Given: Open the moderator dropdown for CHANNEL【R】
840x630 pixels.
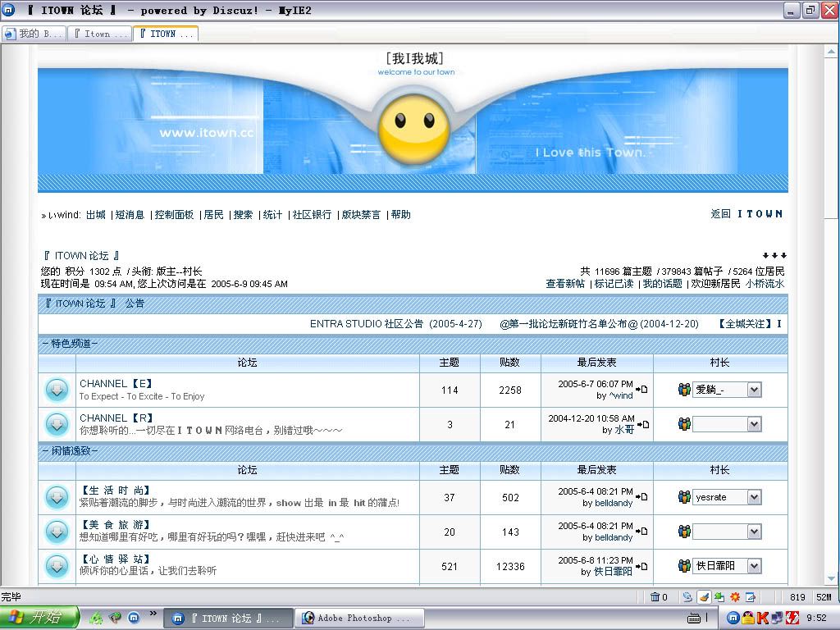Looking at the screenshot, I should [x=755, y=424].
